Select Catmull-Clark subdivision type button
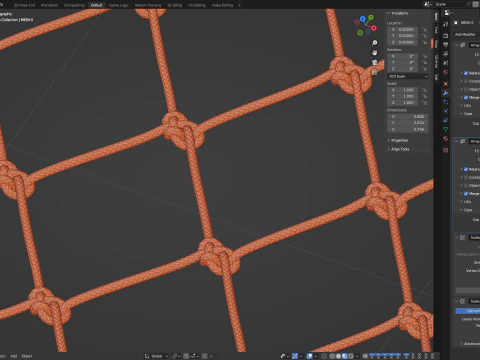Image resolution: width=480 pixels, height=360 pixels. (x=468, y=311)
